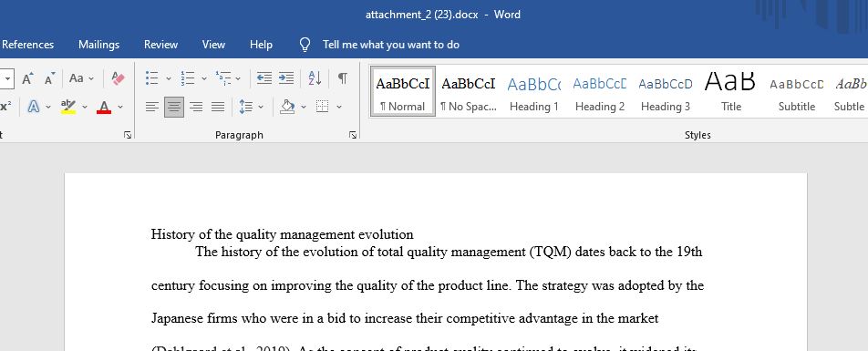
Task: Decrease paragraph indent
Action: 264,78
